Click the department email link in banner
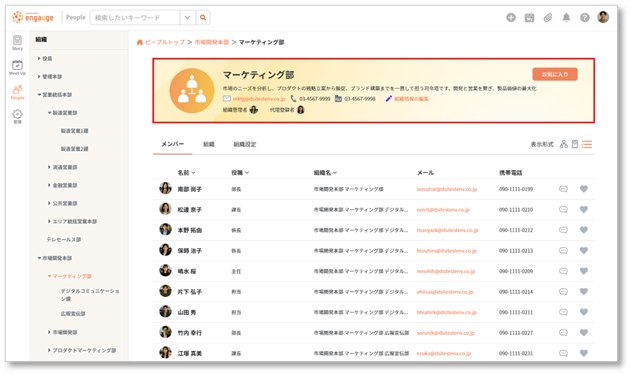 259,99
